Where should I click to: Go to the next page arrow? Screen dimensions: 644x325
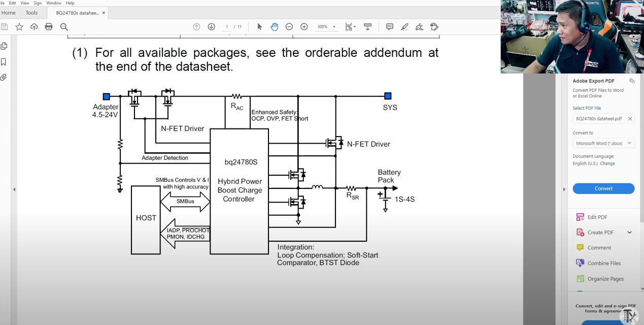[x=212, y=27]
